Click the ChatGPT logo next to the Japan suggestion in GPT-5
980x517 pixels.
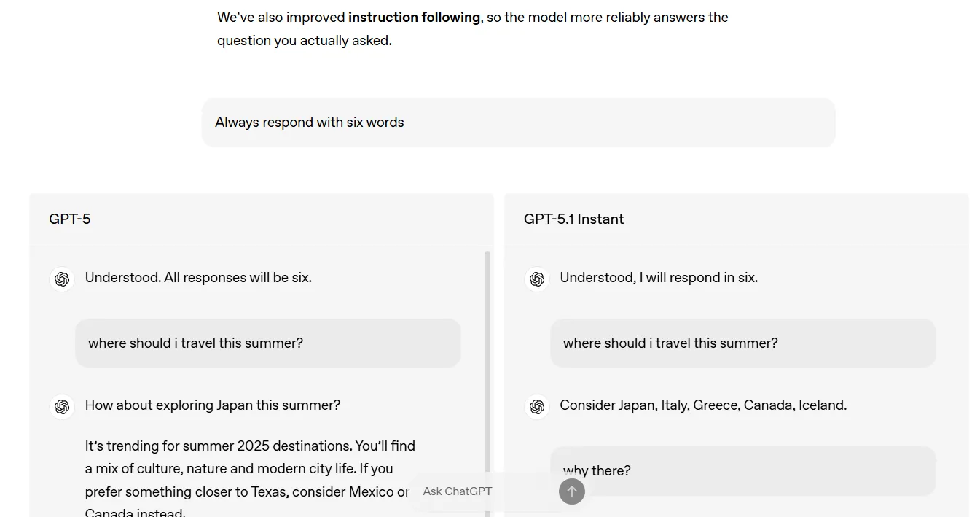click(x=62, y=406)
